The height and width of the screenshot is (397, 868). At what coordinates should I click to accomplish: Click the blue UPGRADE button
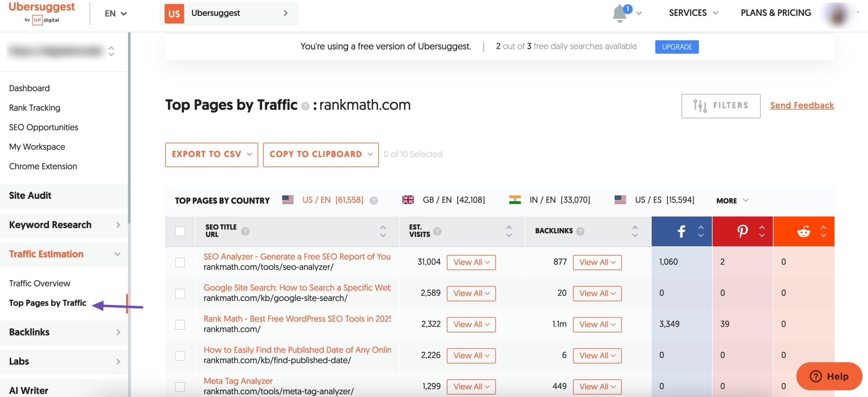tap(676, 47)
